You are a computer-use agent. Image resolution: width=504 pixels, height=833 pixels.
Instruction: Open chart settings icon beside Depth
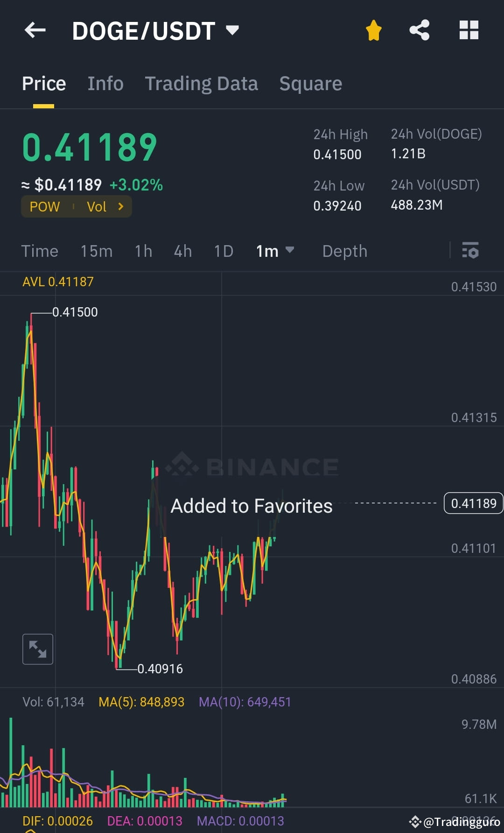click(470, 251)
